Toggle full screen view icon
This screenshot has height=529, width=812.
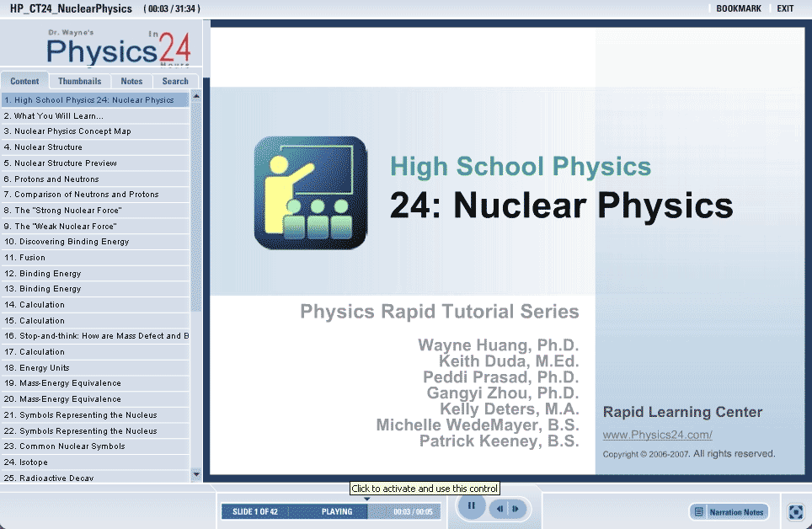[x=796, y=511]
